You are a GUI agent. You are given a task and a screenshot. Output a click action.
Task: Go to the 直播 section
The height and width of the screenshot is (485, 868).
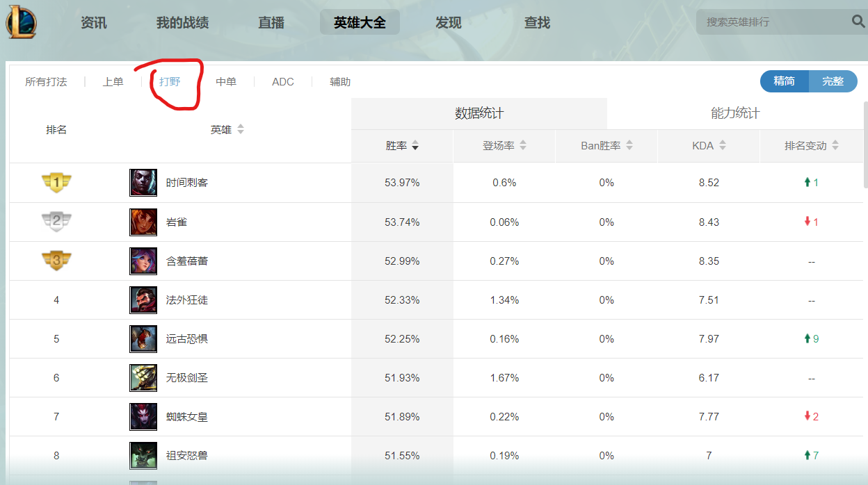tap(271, 23)
